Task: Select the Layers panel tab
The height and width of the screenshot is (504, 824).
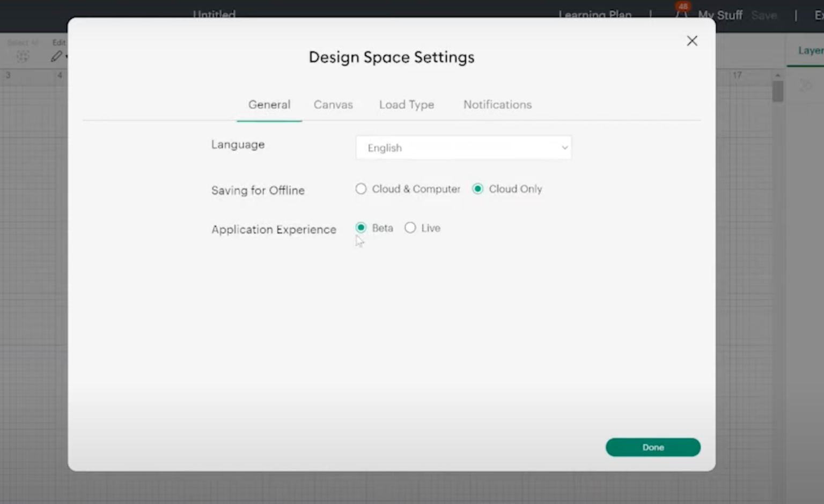Action: tap(810, 50)
